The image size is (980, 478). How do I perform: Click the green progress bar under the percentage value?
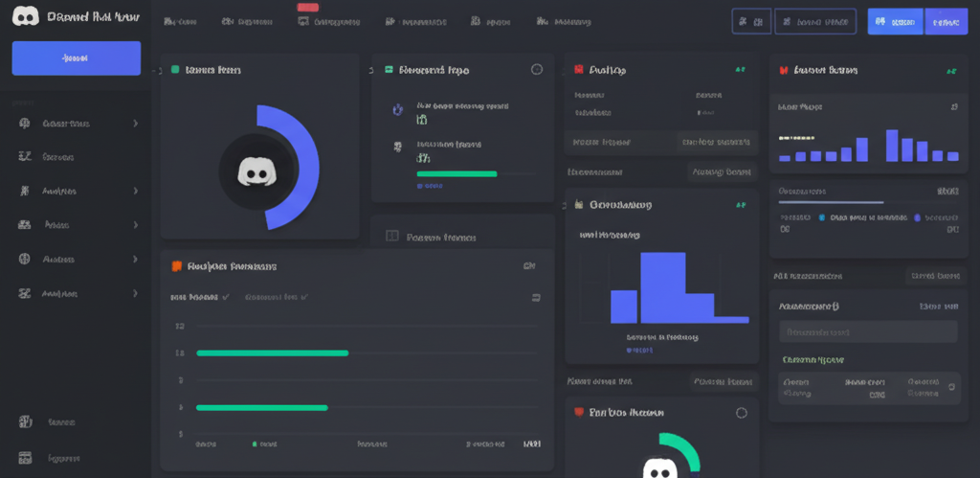(457, 174)
